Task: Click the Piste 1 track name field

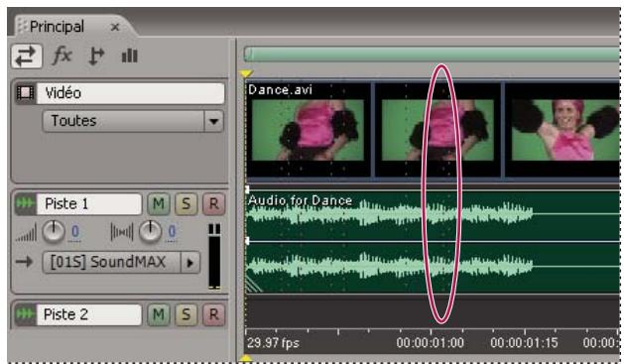Action: tap(89, 203)
